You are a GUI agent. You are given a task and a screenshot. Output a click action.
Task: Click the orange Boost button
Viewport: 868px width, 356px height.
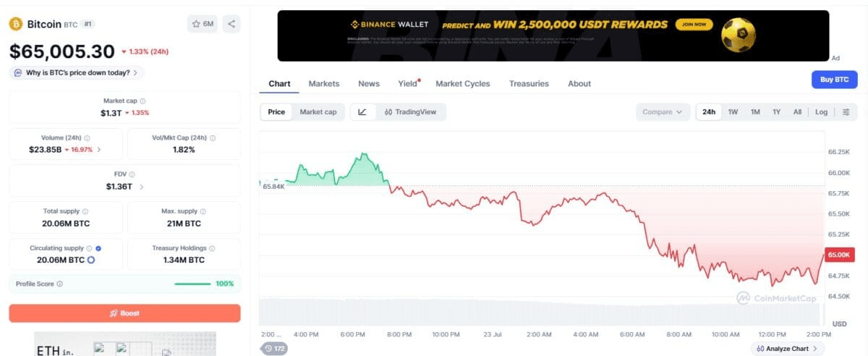[x=124, y=313]
